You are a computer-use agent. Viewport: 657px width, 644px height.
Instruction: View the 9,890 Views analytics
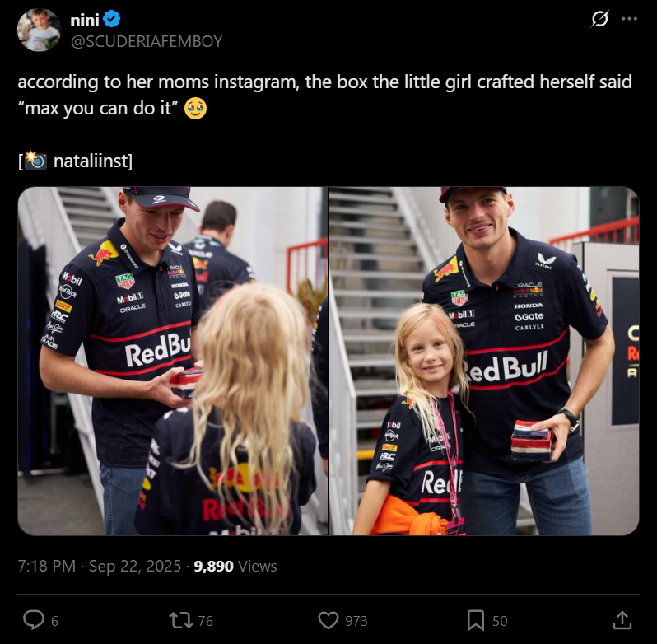coord(235,566)
